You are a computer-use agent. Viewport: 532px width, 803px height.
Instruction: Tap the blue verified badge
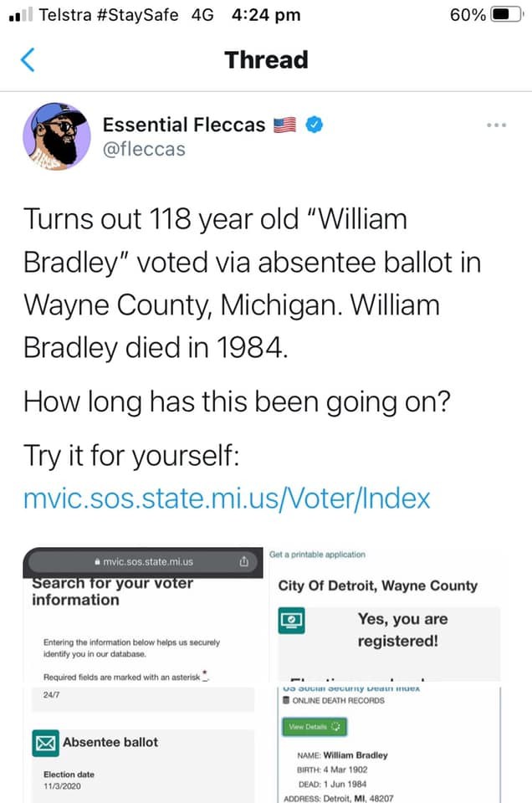point(314,125)
